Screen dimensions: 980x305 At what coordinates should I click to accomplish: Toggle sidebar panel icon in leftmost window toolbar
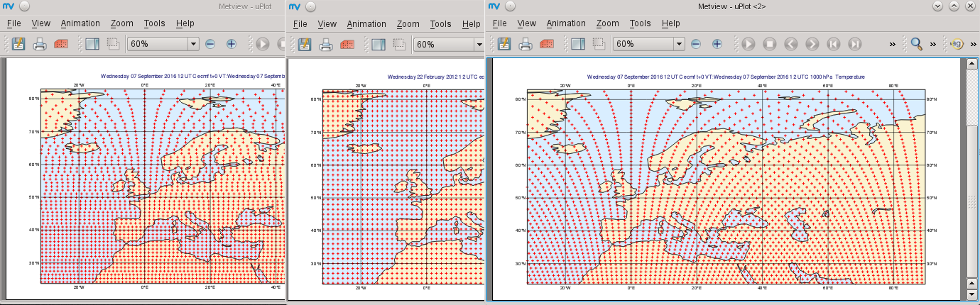pos(92,44)
